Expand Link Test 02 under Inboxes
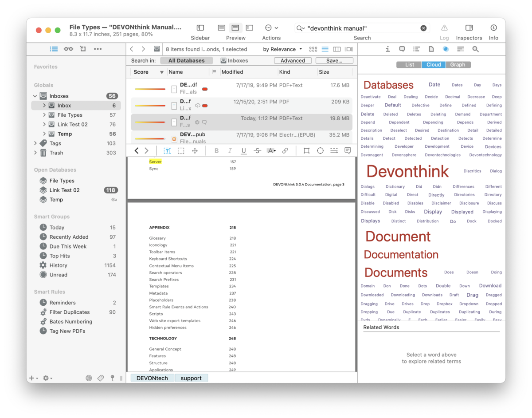 [x=44, y=124]
